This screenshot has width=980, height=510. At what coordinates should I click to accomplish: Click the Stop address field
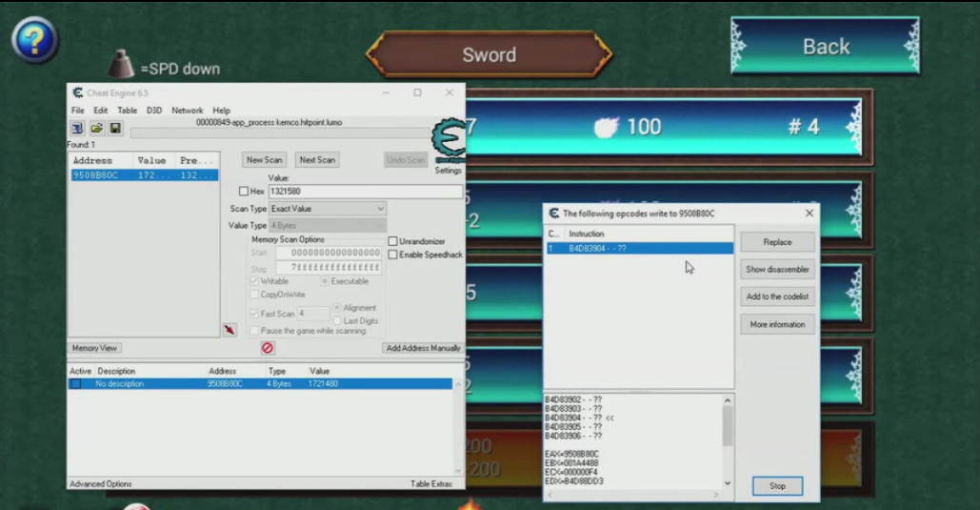[x=329, y=268]
